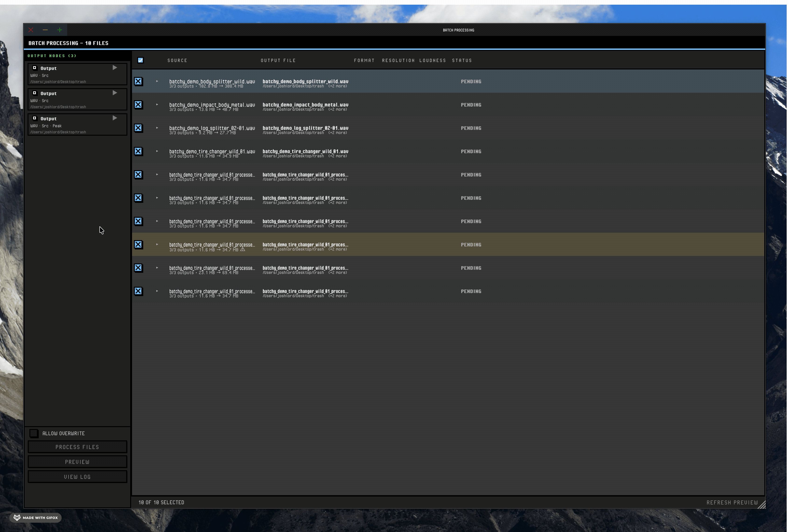789x532 pixels.
Task: Expand details for the highlighted tire_changer row
Action: click(x=157, y=244)
